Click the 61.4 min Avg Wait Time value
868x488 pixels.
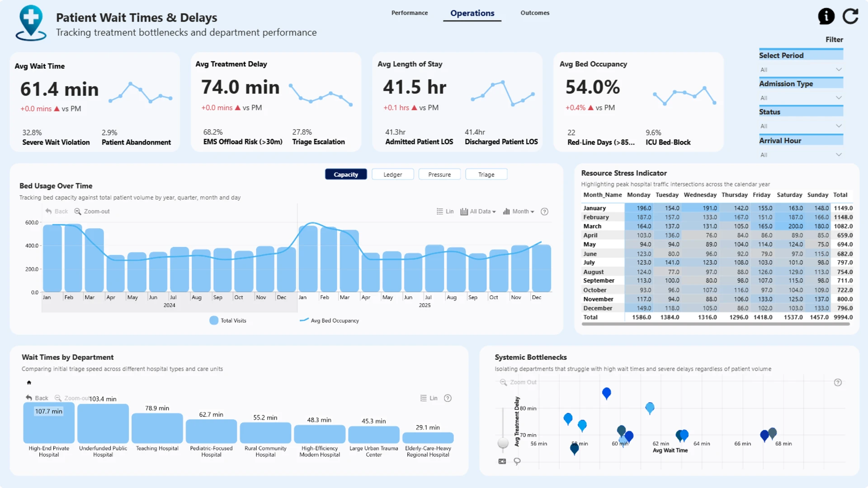59,89
